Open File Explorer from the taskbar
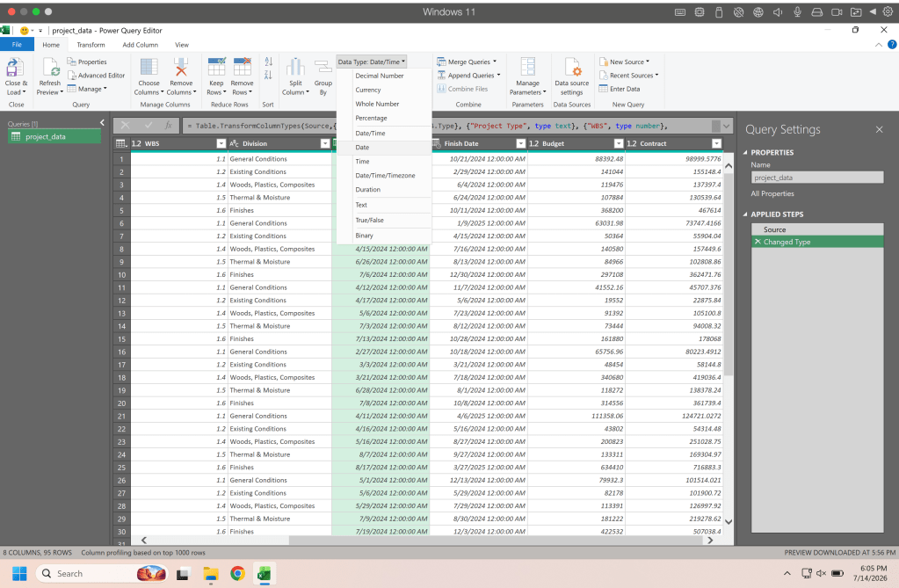 coord(210,573)
